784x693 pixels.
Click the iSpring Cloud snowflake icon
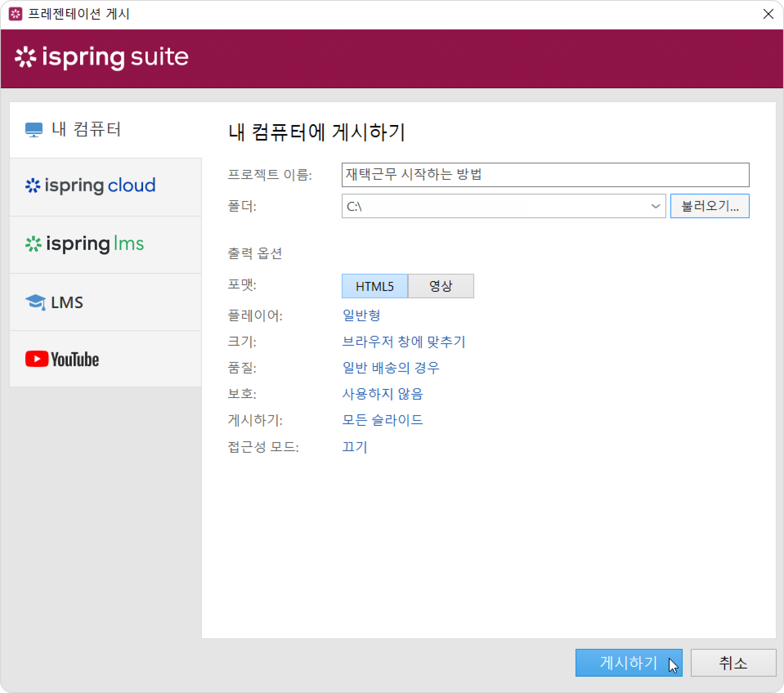click(33, 186)
